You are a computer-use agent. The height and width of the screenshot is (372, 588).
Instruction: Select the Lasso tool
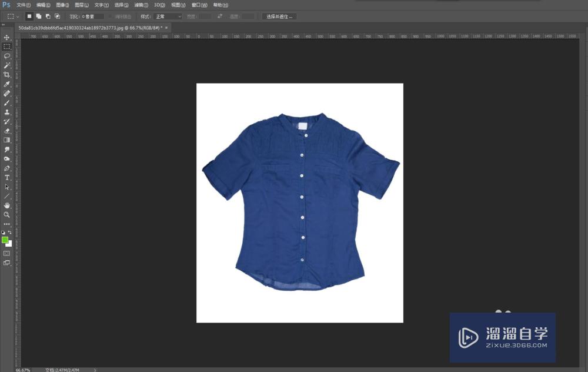7,56
